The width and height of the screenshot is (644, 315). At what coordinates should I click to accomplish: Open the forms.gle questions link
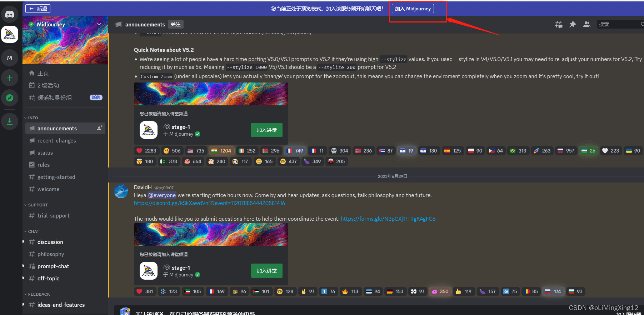[x=388, y=219]
